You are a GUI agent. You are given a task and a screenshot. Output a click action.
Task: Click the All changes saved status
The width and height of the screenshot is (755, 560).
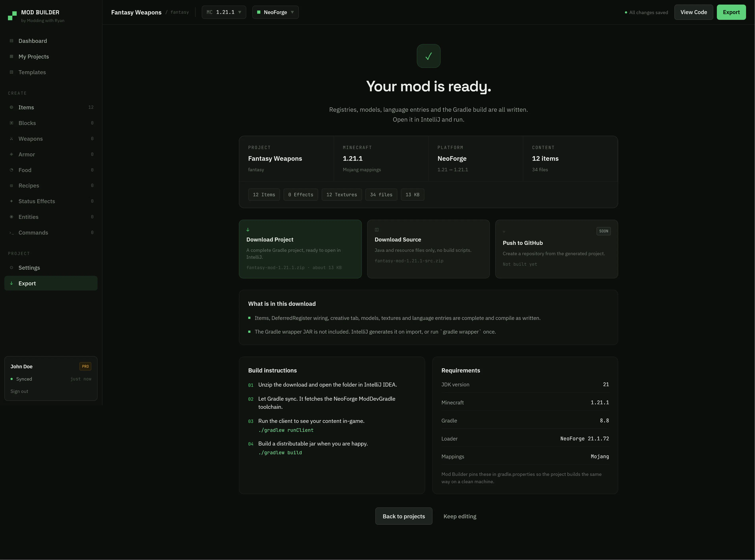tap(646, 13)
